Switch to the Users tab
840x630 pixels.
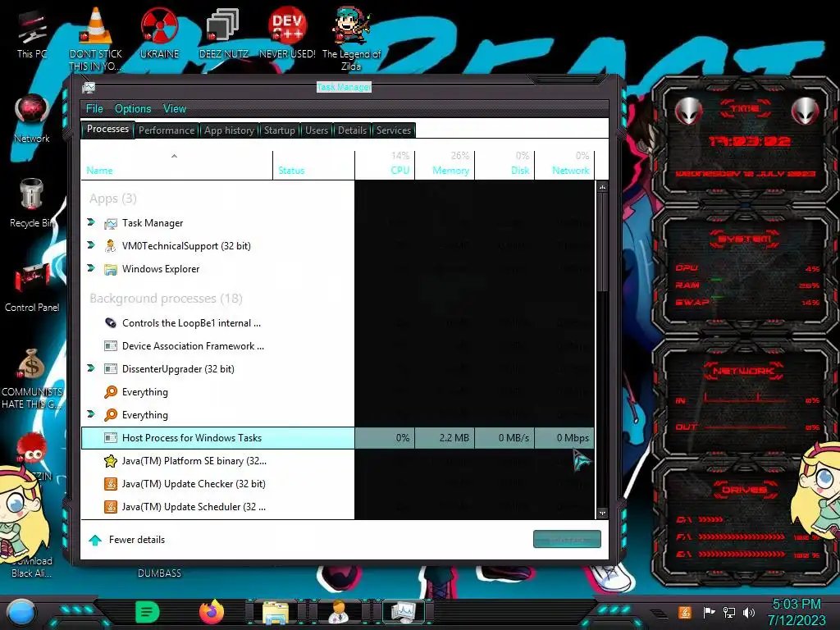pos(317,130)
